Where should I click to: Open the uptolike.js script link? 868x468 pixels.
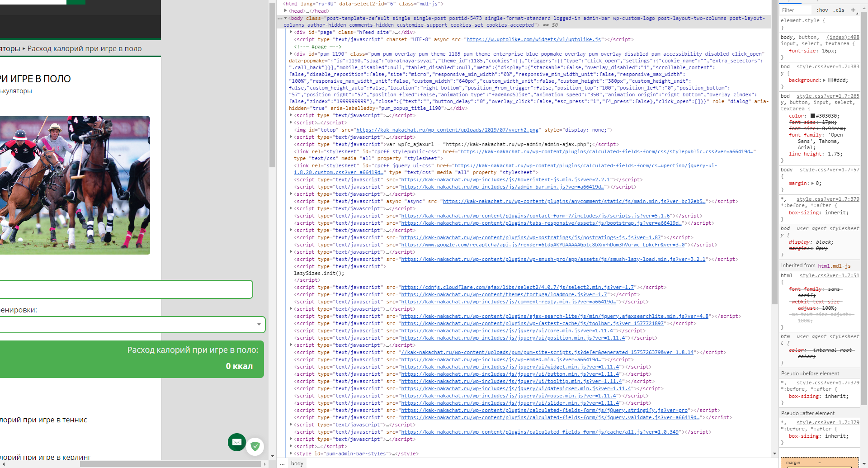533,40
